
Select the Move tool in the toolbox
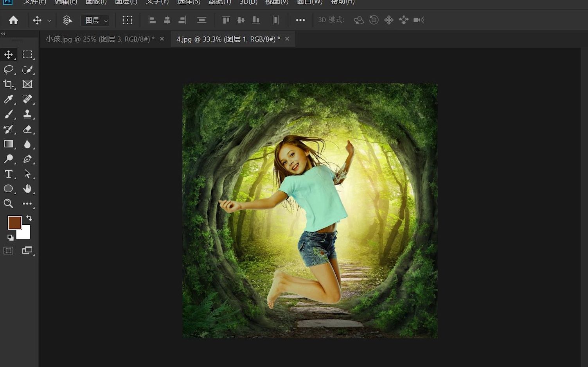click(9, 55)
